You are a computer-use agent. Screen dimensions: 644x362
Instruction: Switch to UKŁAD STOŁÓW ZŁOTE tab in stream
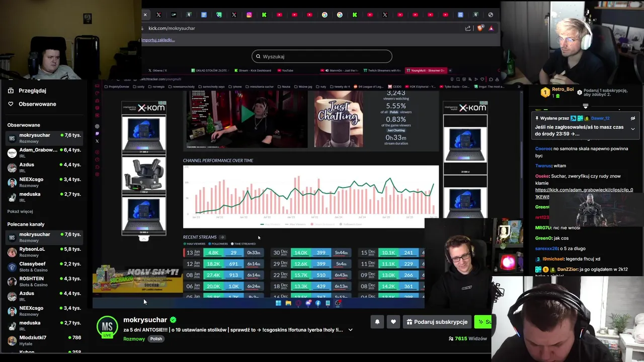pos(209,70)
